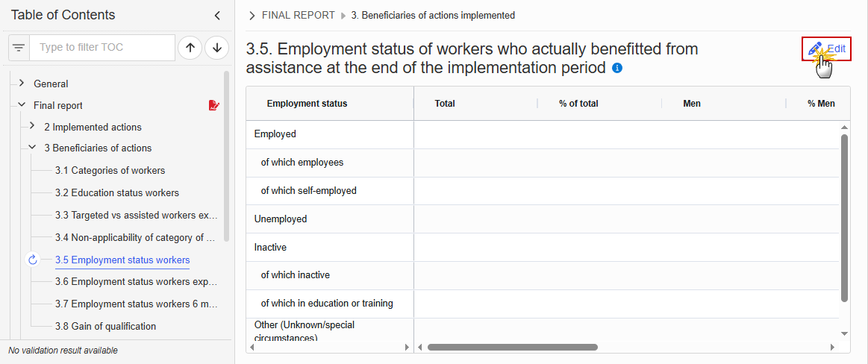The height and width of the screenshot is (364, 868).
Task: Click FINAL REPORT breadcrumb link
Action: point(299,16)
